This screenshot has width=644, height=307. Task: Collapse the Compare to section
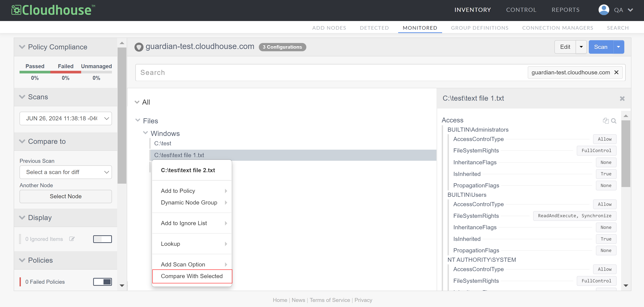click(22, 142)
